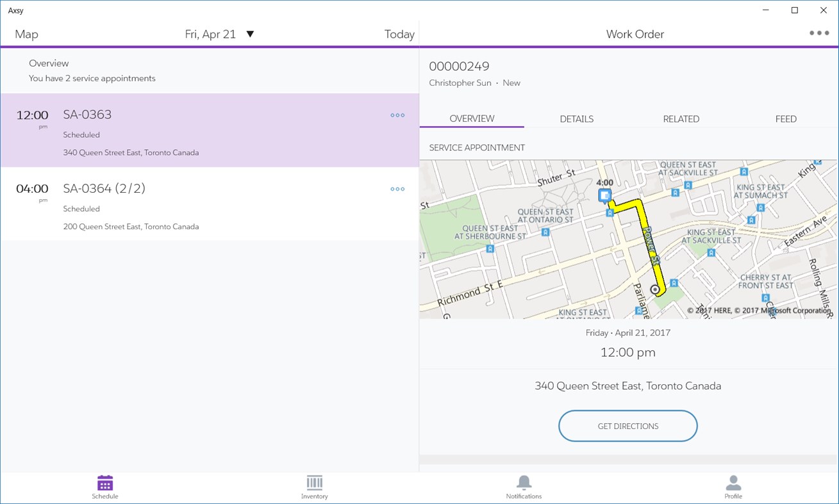Switch to the Related tab
This screenshot has height=504, width=839.
[681, 118]
